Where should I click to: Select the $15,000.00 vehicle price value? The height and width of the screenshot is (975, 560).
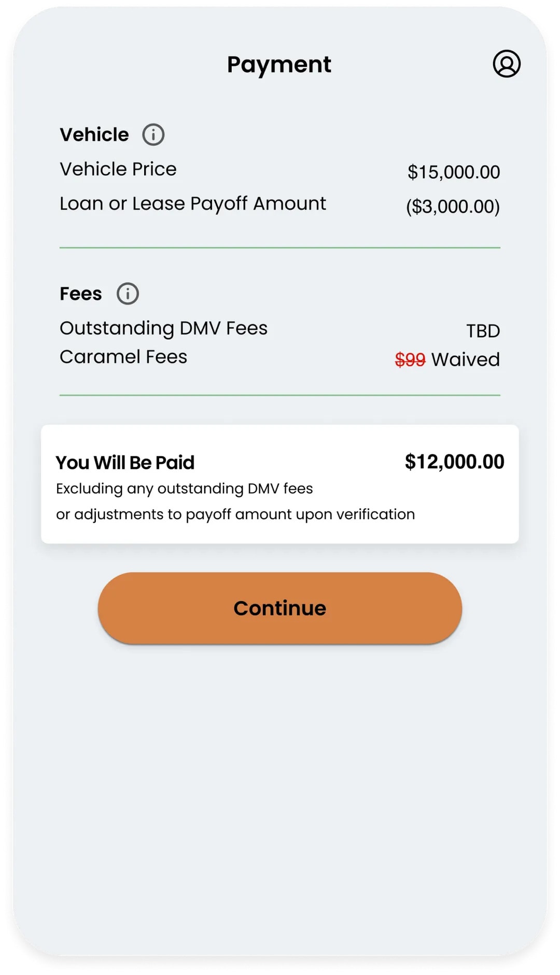click(453, 172)
